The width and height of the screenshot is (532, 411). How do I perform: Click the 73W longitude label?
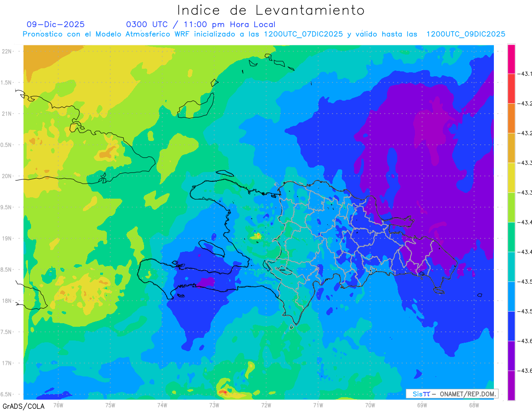[x=214, y=405]
